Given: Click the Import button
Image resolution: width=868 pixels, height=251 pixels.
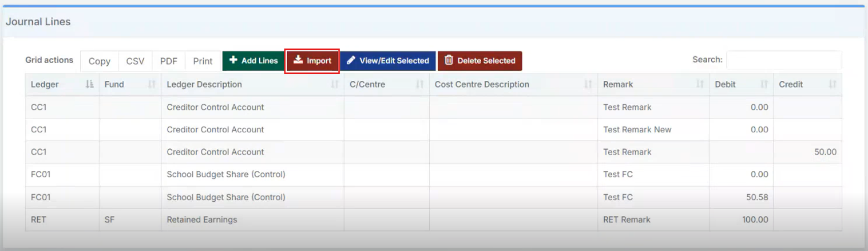Looking at the screenshot, I should 312,61.
